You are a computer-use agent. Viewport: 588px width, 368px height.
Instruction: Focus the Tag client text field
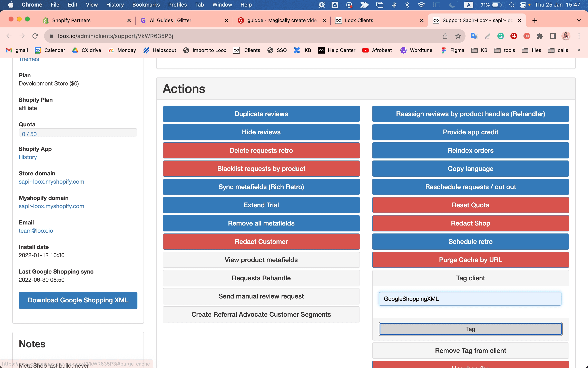click(x=470, y=299)
